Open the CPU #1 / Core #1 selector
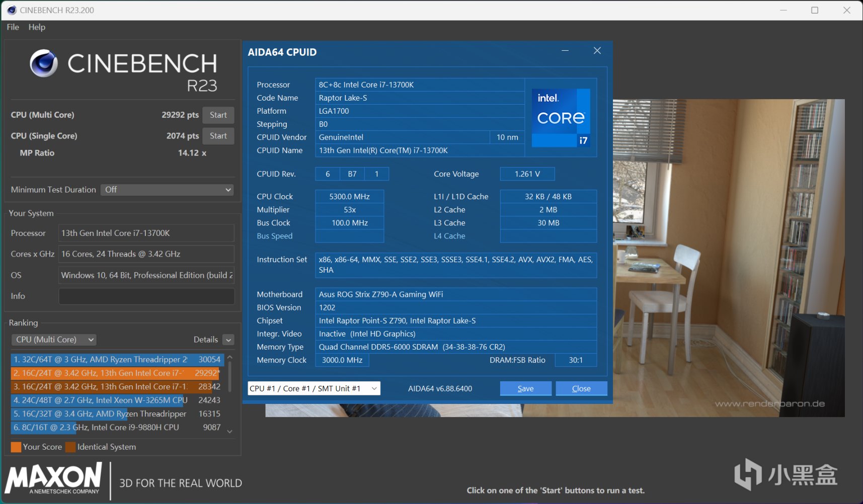 (x=313, y=388)
